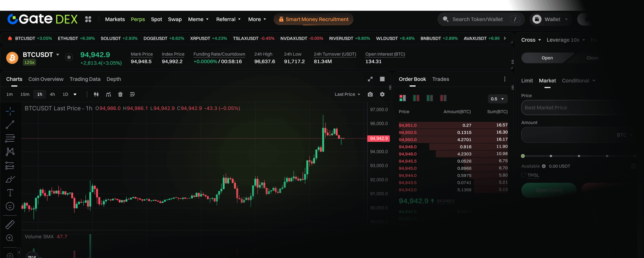Open order book 0.5 grouping dropdown
The height and width of the screenshot is (258, 644).
(497, 99)
